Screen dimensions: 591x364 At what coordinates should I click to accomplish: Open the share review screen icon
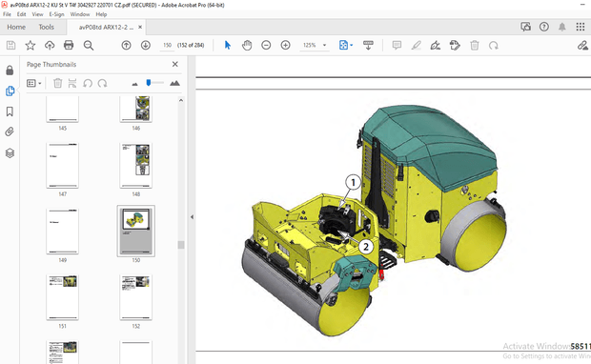(x=525, y=27)
